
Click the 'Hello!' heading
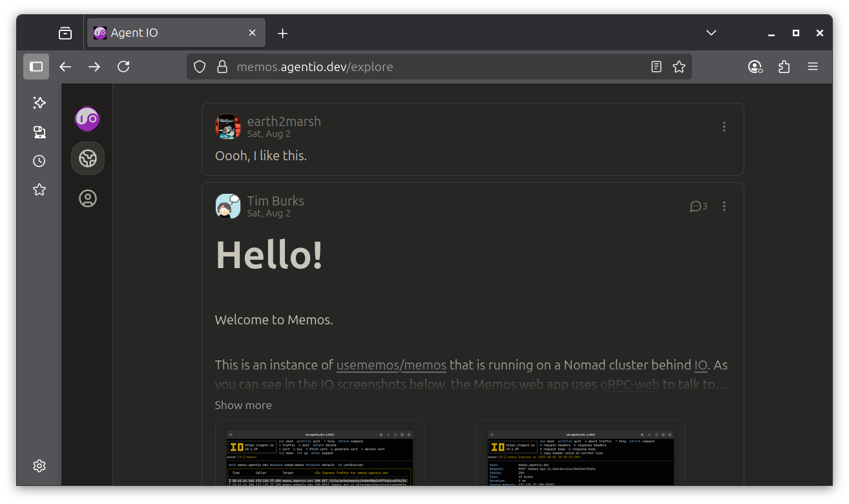click(x=269, y=254)
